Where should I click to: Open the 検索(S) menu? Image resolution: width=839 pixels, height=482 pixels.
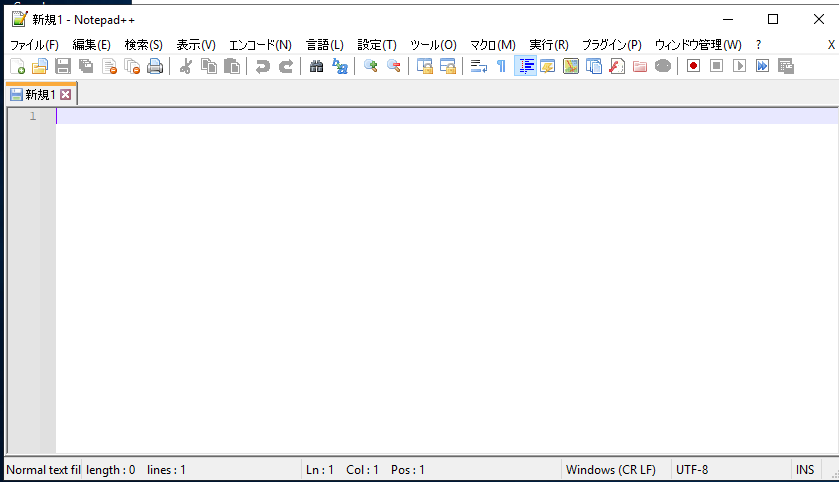click(x=143, y=45)
